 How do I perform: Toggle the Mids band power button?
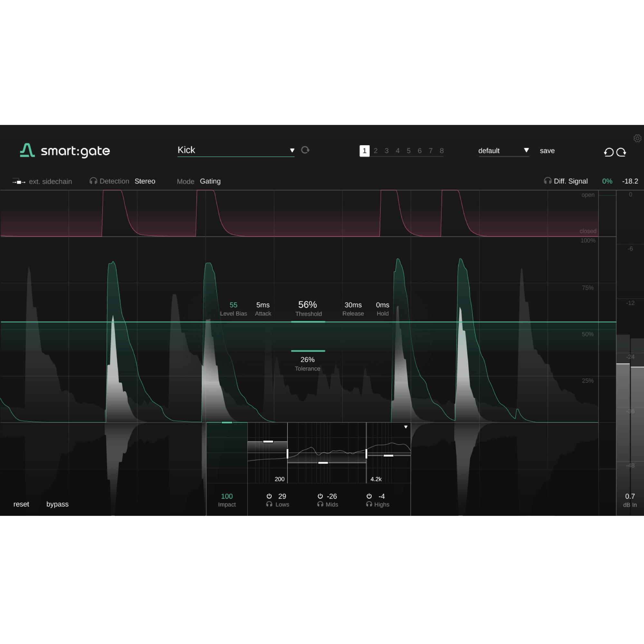pyautogui.click(x=320, y=496)
